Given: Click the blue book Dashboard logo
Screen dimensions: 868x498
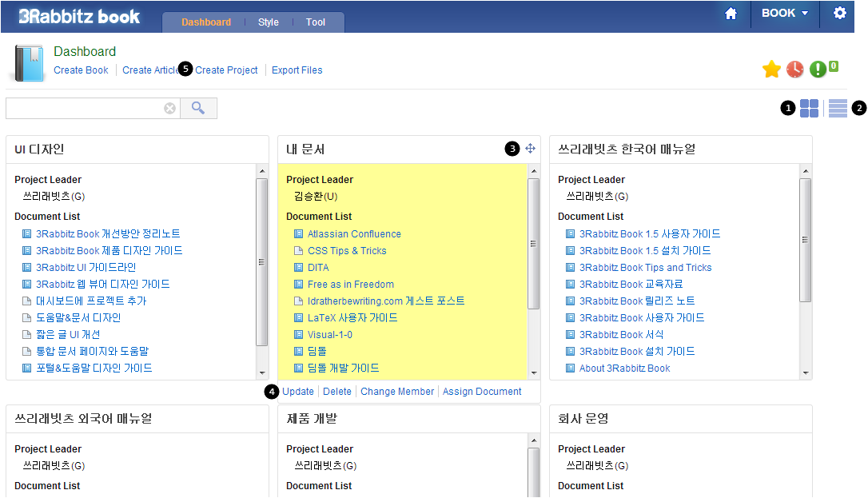Looking at the screenshot, I should (x=29, y=63).
